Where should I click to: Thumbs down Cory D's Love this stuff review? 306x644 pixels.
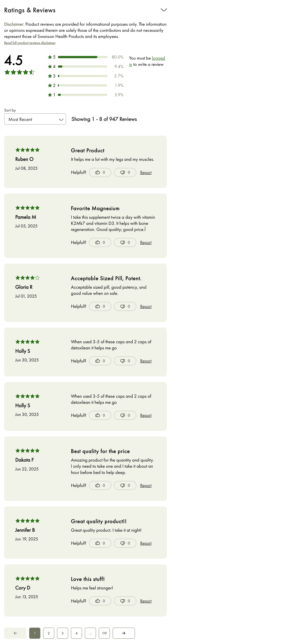click(x=125, y=601)
